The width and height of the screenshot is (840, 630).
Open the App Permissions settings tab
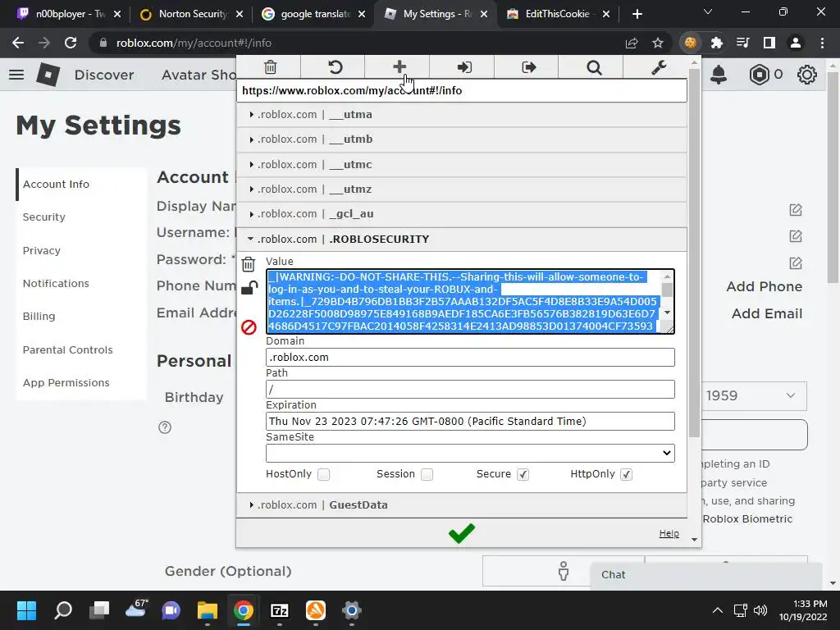pos(66,382)
